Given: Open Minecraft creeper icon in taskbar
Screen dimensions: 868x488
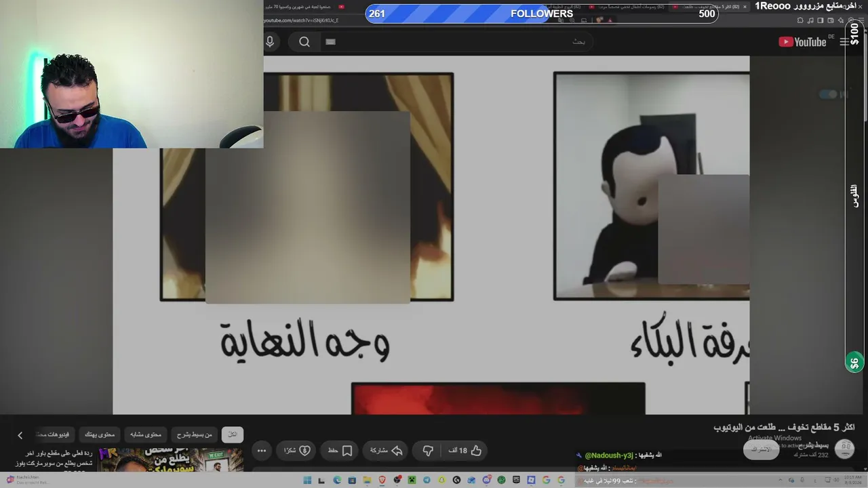Looking at the screenshot, I should (x=412, y=481).
